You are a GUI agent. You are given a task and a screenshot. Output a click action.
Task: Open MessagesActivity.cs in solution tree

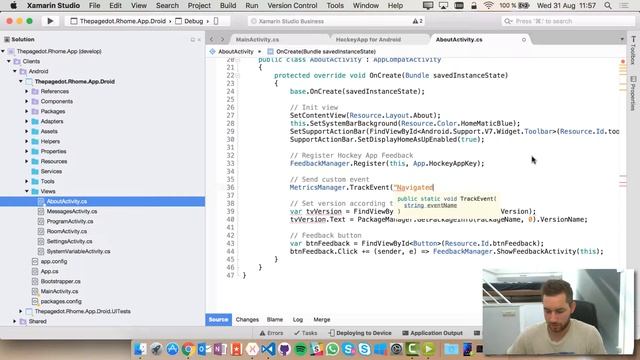(72, 211)
